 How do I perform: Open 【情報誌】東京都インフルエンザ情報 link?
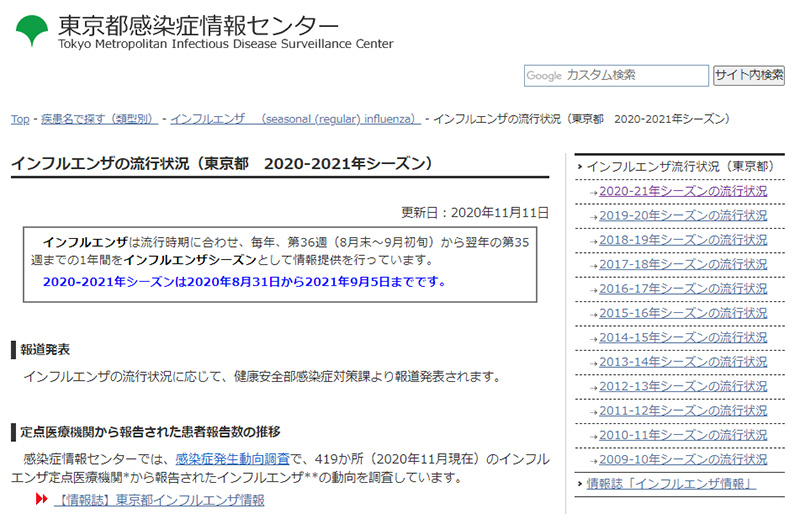[x=158, y=499]
